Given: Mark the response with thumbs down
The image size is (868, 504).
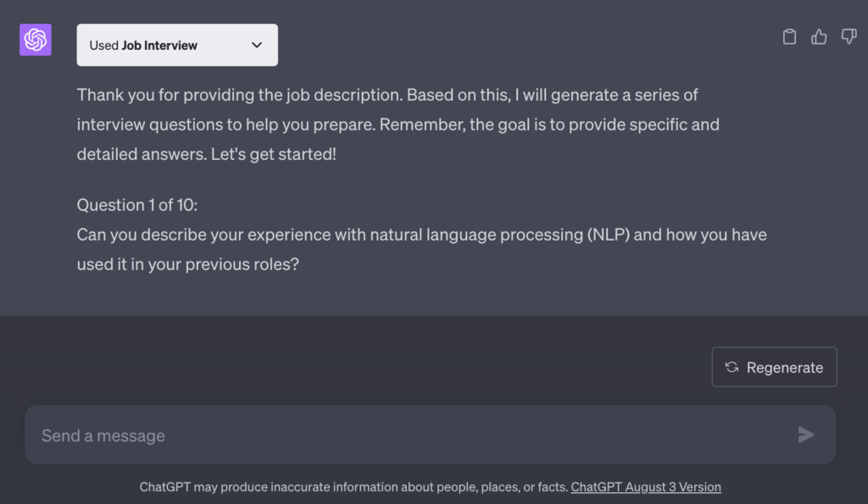Looking at the screenshot, I should pyautogui.click(x=849, y=37).
